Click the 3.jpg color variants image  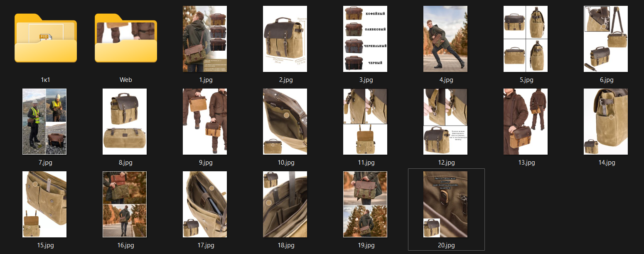click(365, 39)
